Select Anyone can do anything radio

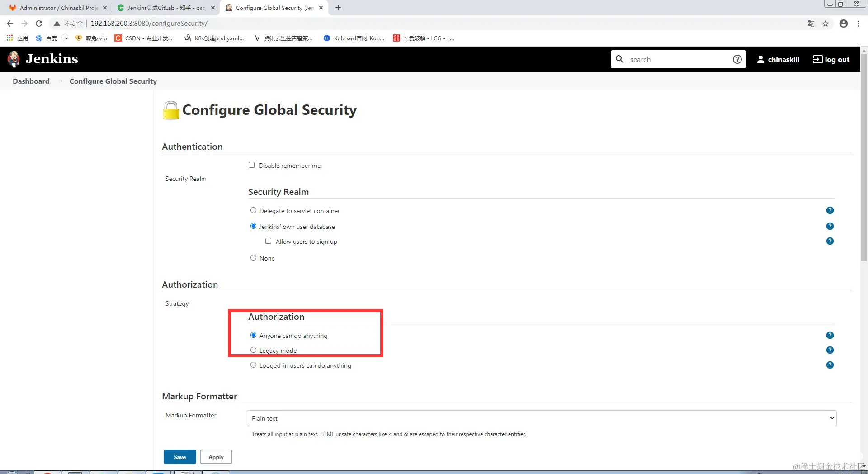pyautogui.click(x=253, y=335)
